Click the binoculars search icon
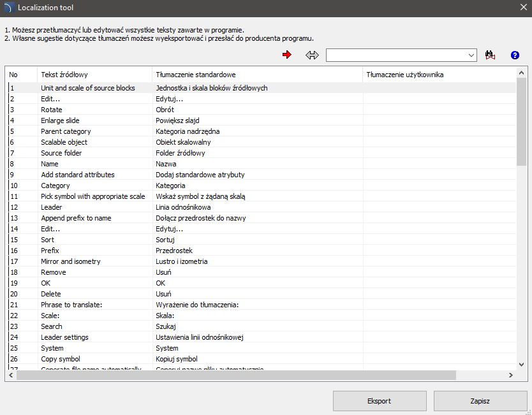The height and width of the screenshot is (415, 532). pos(490,55)
